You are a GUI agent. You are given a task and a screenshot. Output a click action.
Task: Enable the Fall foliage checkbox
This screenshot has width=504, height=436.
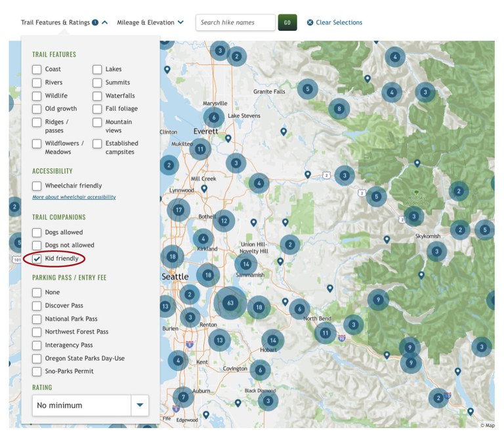tap(97, 109)
